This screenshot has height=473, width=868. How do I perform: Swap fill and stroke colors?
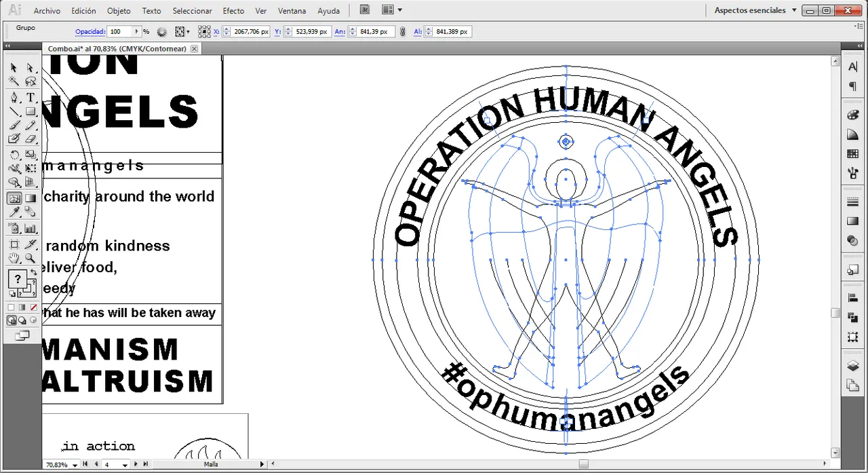33,273
